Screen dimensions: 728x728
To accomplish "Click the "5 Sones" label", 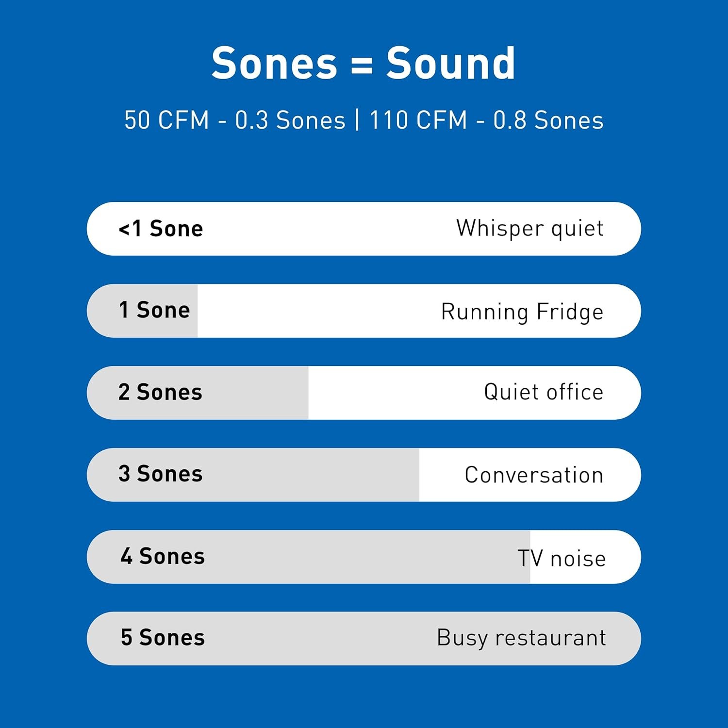I will tap(163, 638).
